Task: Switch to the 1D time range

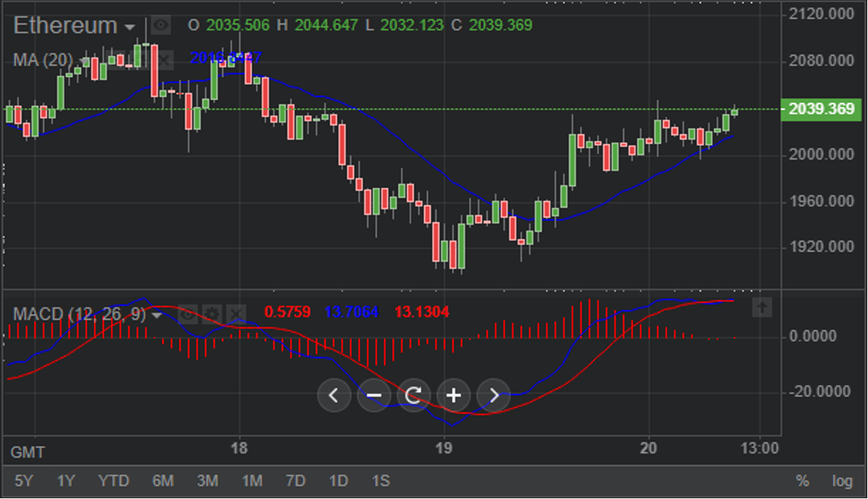Action: [339, 481]
